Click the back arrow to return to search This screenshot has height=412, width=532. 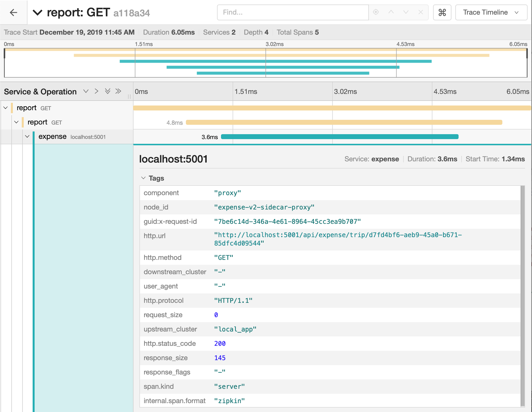13,12
